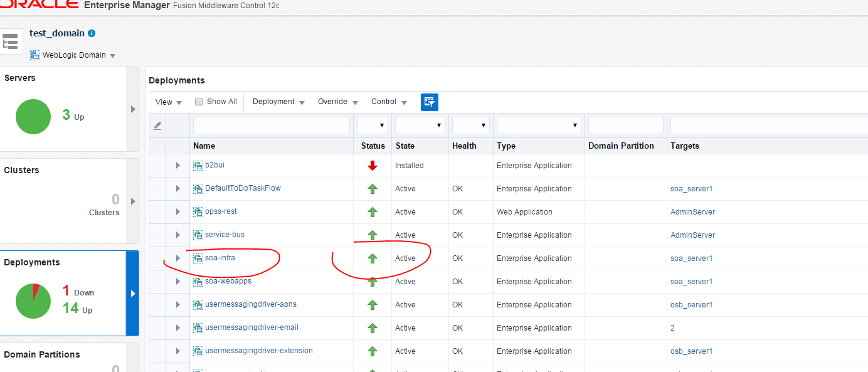Click the blue filter icon in Deployments toolbar
This screenshot has width=868, height=372.
[x=430, y=102]
